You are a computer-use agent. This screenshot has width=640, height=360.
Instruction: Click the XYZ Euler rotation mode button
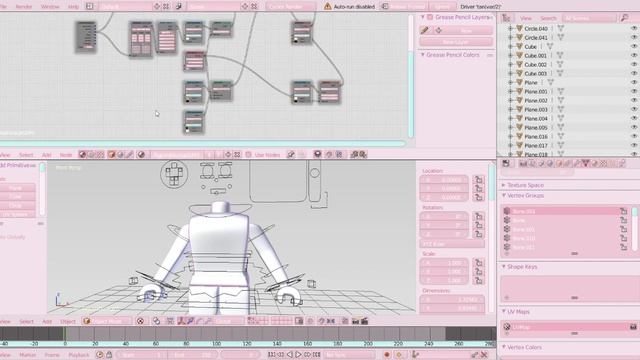click(x=452, y=244)
